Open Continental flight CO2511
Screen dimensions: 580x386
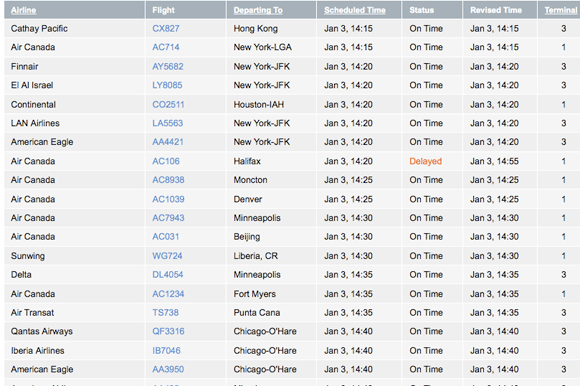[x=168, y=105]
